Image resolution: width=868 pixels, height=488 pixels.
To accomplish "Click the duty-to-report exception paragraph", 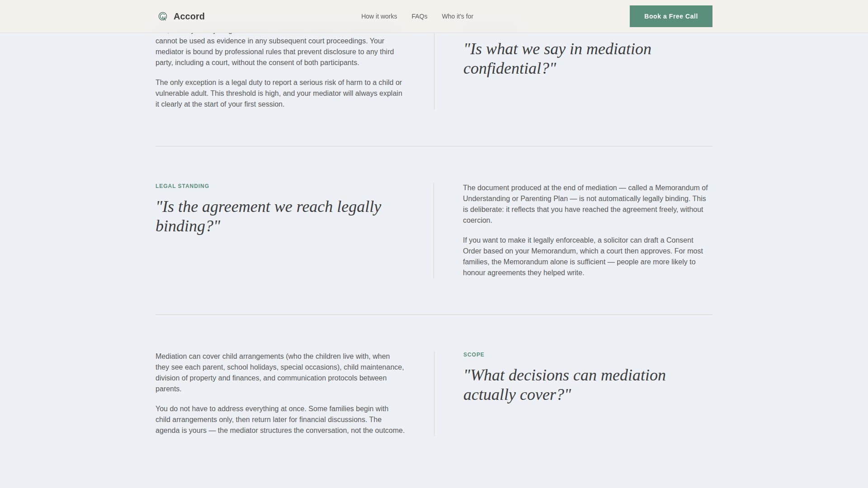I will tap(279, 93).
